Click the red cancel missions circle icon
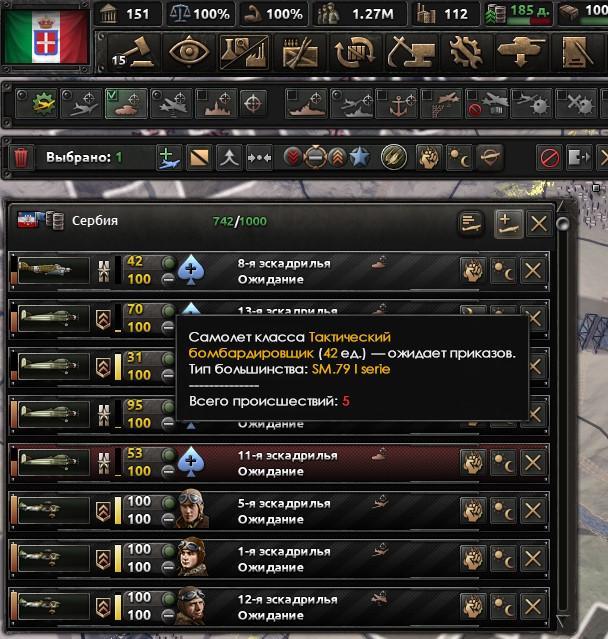Viewport: 608px width, 639px height. (x=549, y=157)
